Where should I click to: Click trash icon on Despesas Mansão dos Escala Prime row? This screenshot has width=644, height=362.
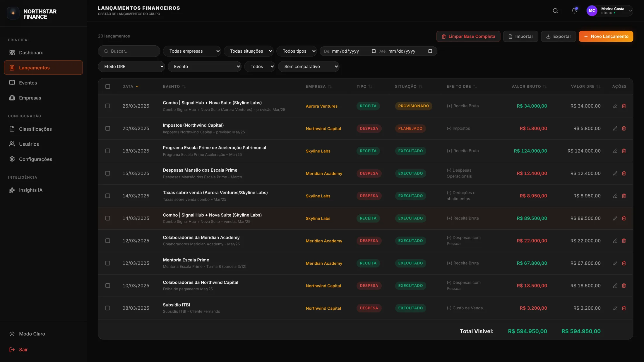coord(624,173)
